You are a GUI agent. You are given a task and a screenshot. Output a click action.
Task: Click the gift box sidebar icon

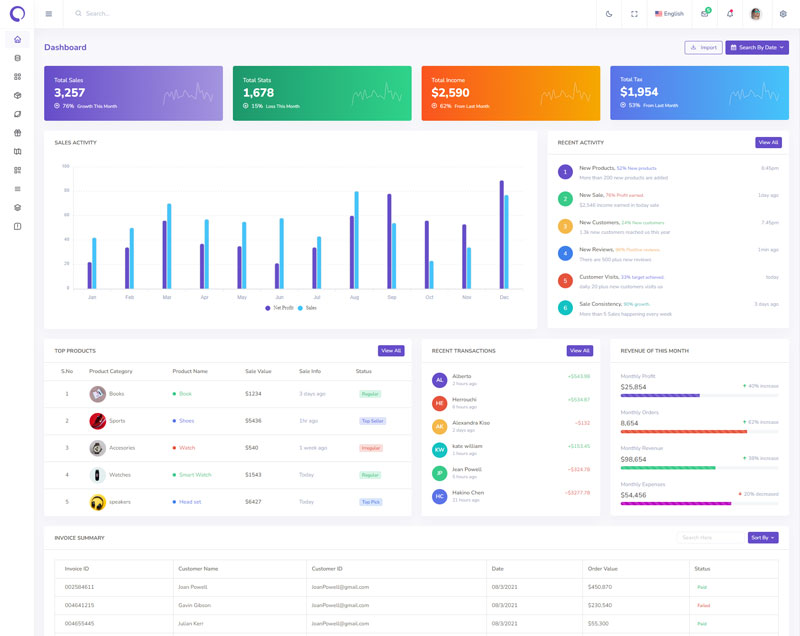(x=17, y=133)
